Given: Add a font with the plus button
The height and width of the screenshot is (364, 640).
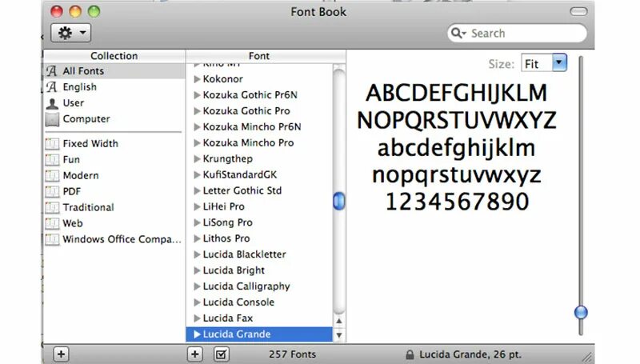Looking at the screenshot, I should tap(194, 354).
